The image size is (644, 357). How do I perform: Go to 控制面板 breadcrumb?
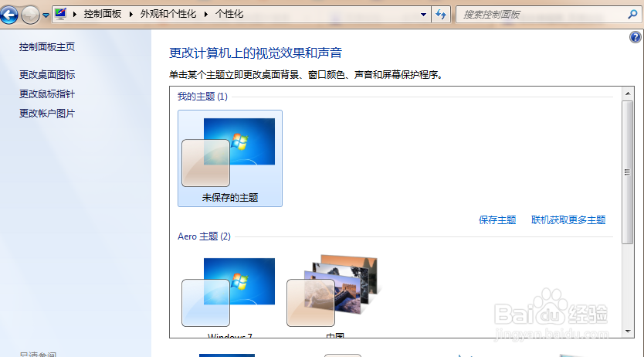coord(103,14)
